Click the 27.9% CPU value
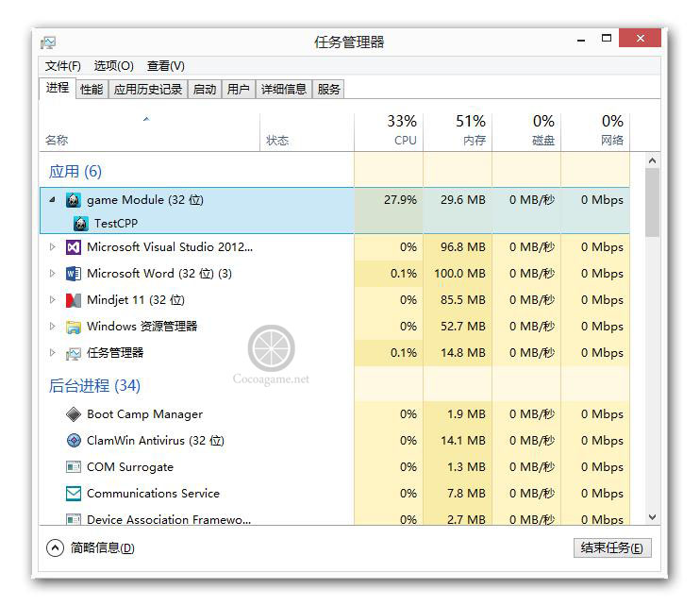Screen dimensions: 700x606 (400, 199)
